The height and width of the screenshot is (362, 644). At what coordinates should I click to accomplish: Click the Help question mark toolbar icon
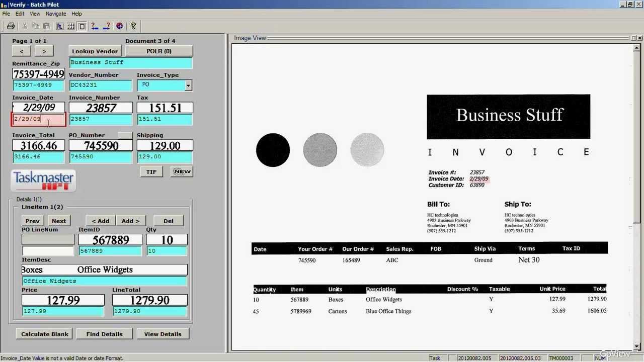click(133, 26)
